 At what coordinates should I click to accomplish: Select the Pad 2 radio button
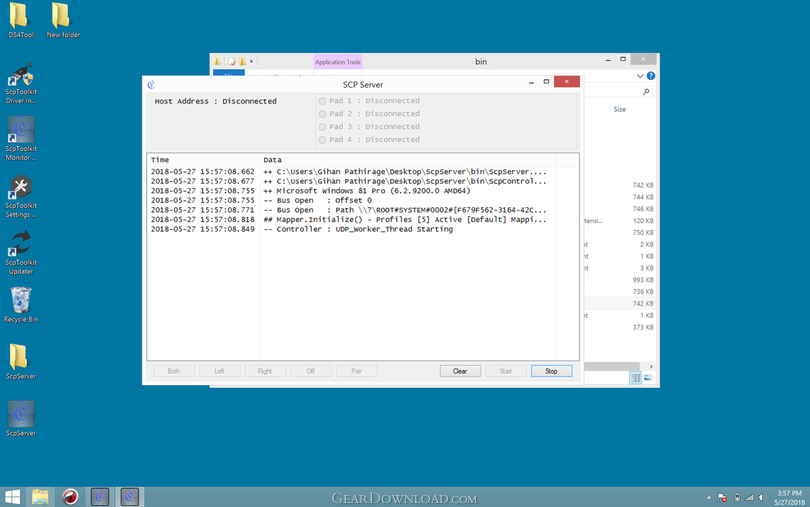click(x=322, y=114)
